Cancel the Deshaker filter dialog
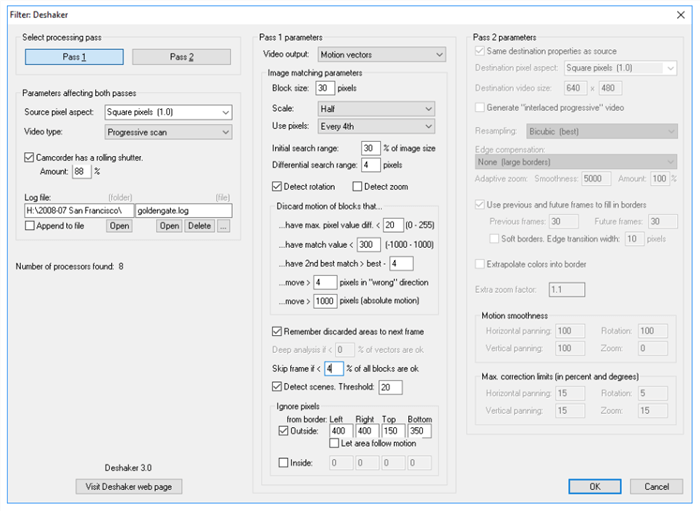Screen dimensions: 700x511 click(x=656, y=486)
